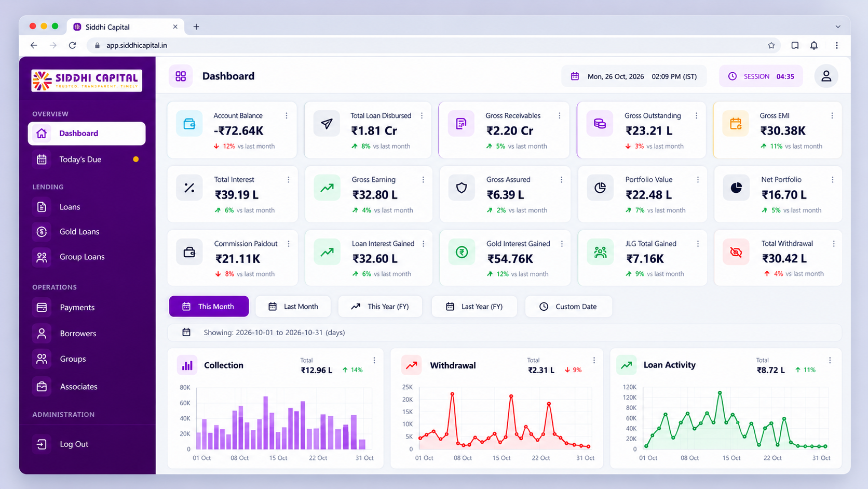Image resolution: width=868 pixels, height=489 pixels.
Task: Click the ₹12.96 L Collection total
Action: pos(317,371)
